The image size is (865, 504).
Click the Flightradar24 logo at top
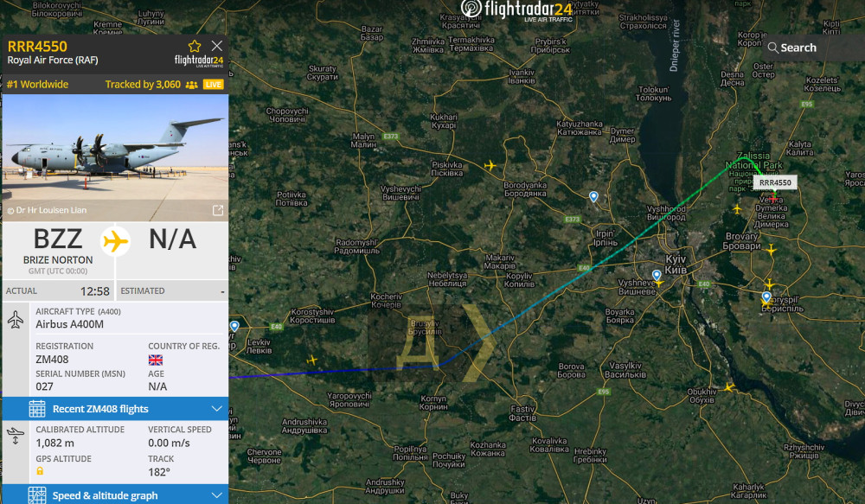[x=517, y=10]
